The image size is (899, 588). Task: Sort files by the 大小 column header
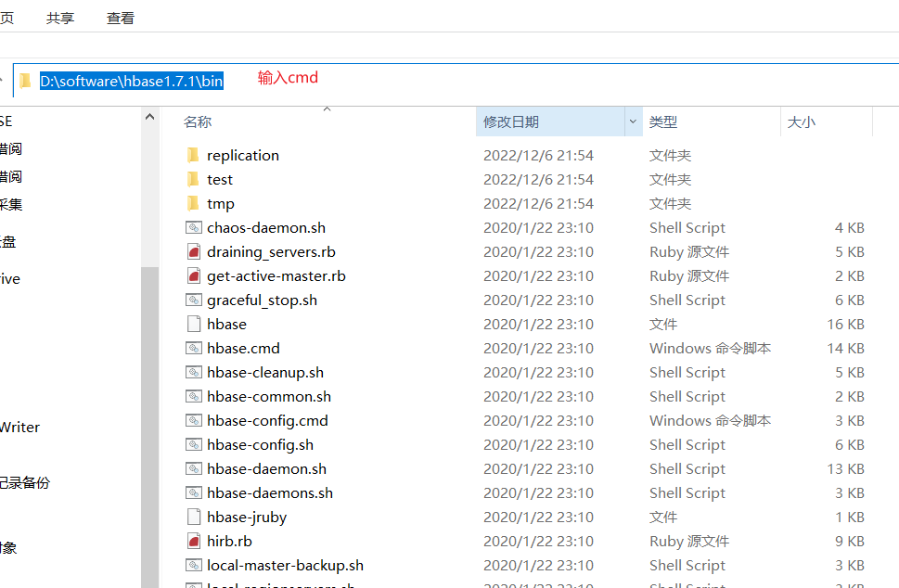802,122
